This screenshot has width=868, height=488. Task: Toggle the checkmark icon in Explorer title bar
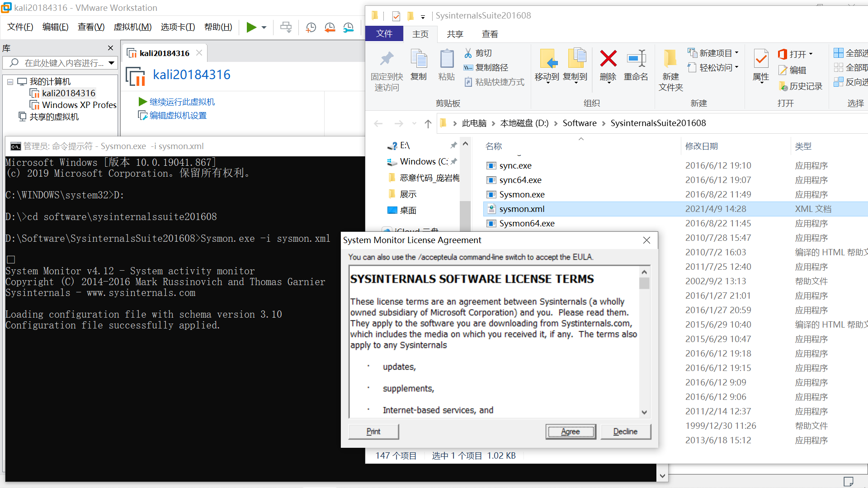coord(396,16)
